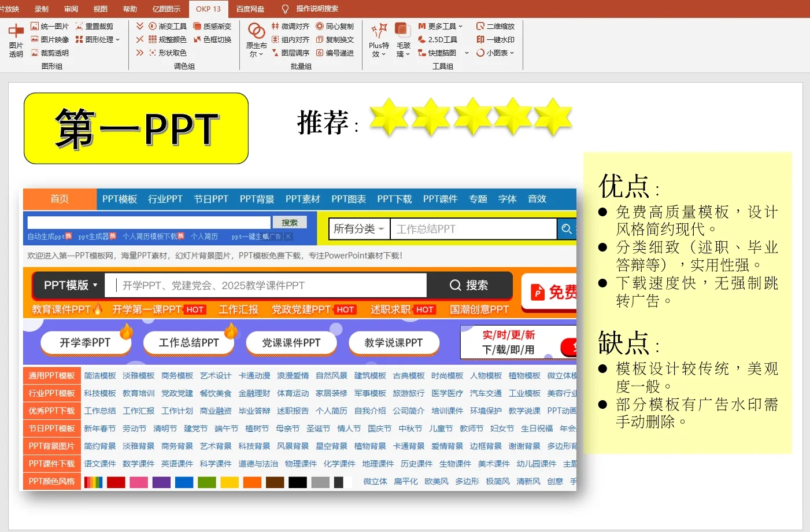This screenshot has width=810, height=532.
Task: Click the orange 搜索 search button
Action: 471,285
